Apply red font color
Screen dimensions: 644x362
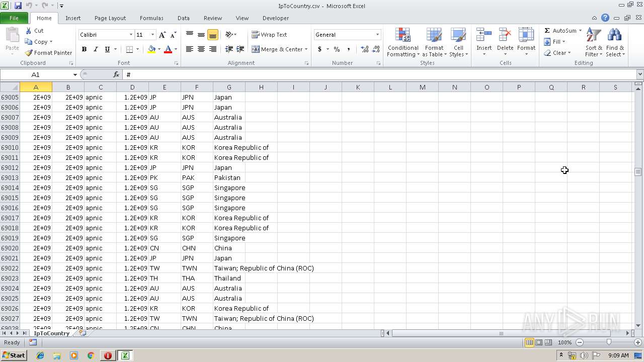click(168, 49)
